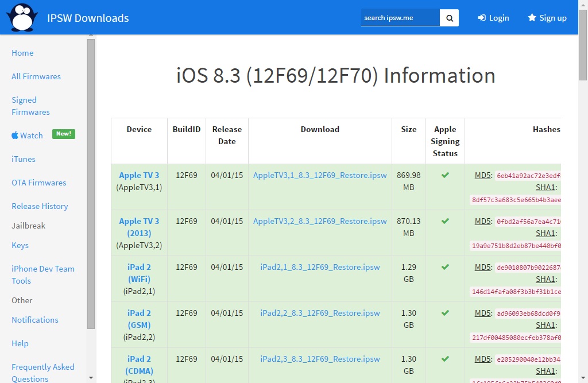Click the penguin logo in the header
Screen dimensions: 588x383
(x=22, y=17)
